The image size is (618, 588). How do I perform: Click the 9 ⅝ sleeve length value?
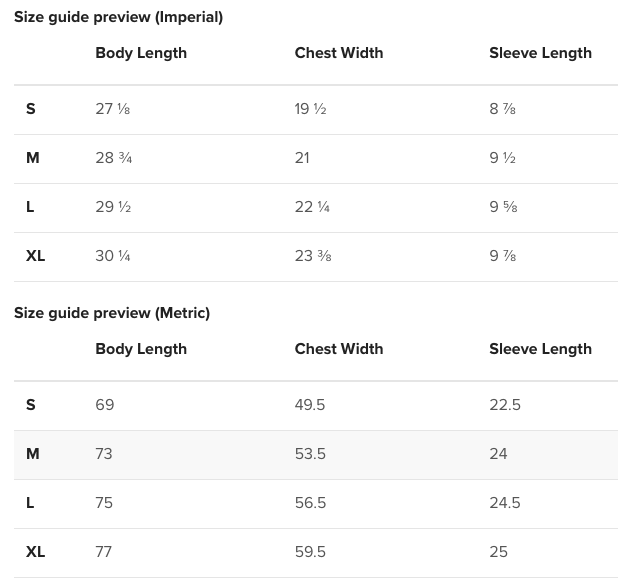point(503,207)
